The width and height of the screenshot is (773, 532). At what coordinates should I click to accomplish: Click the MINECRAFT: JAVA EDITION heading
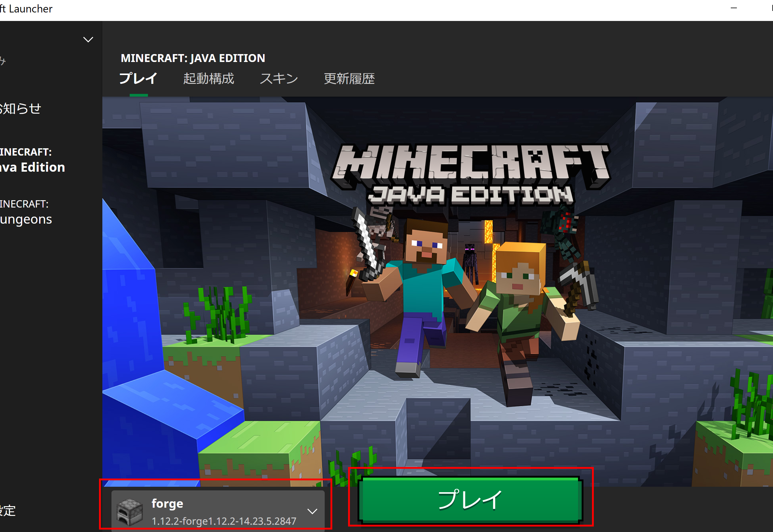[x=193, y=58]
